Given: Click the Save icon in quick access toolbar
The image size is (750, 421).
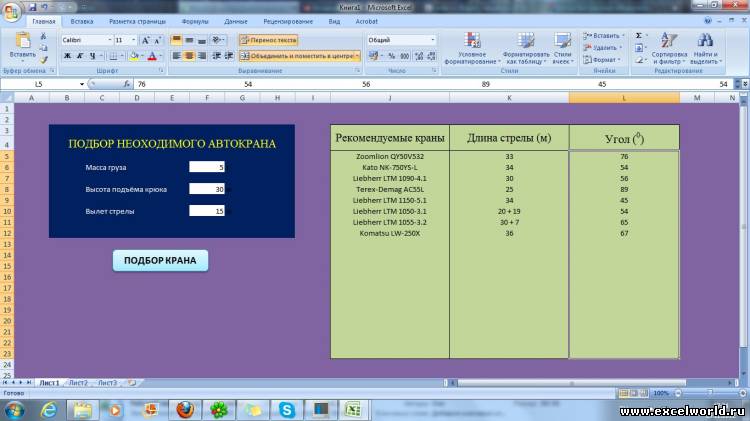Looking at the screenshot, I should [32, 7].
